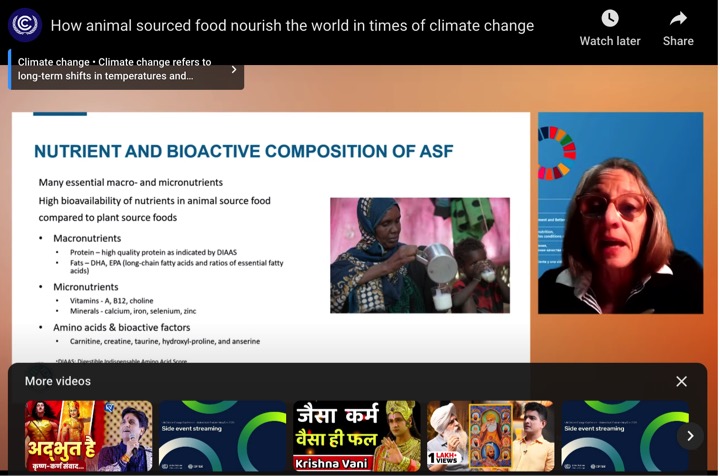Open the first Hindi devotional video thumbnail
The image size is (720, 476).
(89, 436)
